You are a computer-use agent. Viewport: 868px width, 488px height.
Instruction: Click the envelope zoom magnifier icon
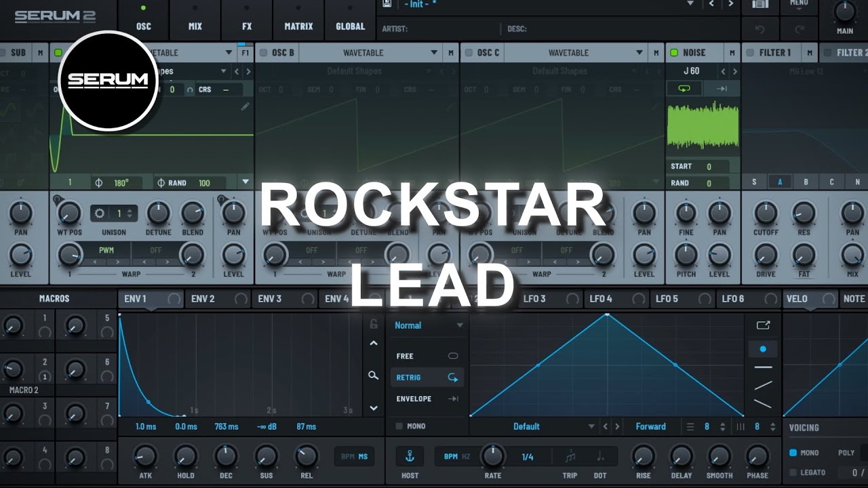point(373,375)
